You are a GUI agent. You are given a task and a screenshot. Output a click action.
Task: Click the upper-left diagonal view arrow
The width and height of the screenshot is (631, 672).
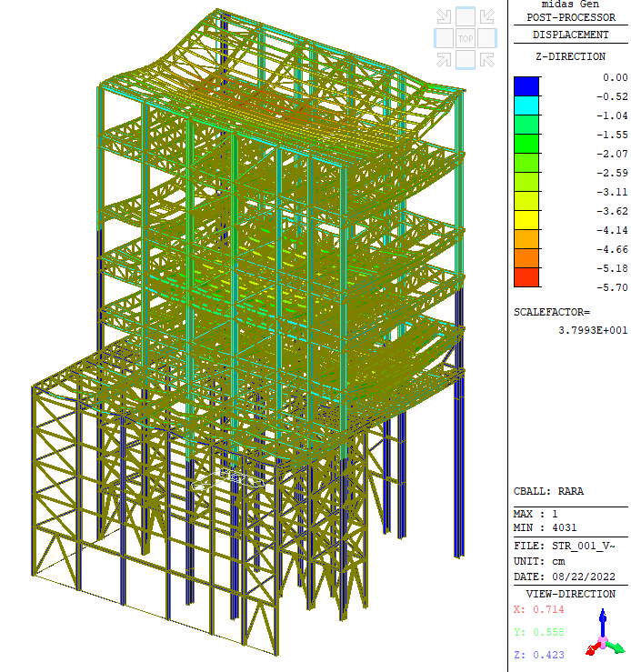(x=444, y=16)
